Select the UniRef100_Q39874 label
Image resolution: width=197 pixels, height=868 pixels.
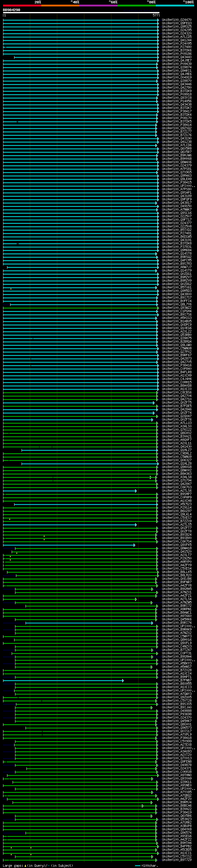pos(177,67)
